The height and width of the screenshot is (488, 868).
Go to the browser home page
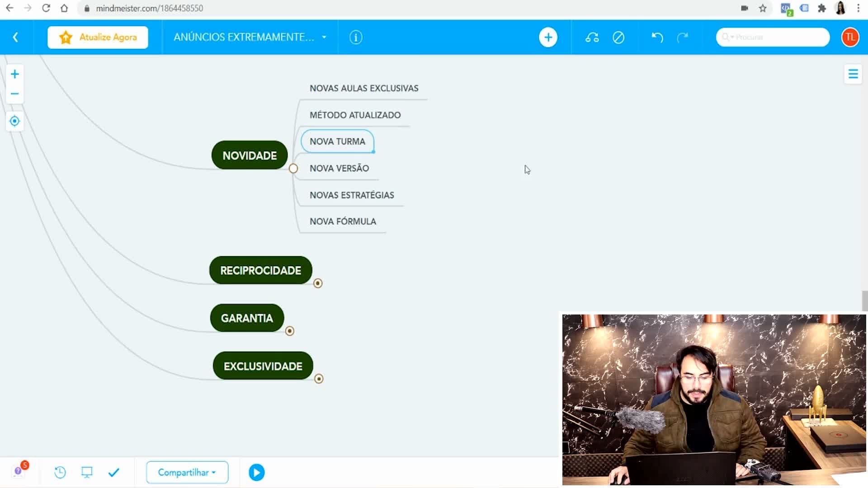pos(64,8)
